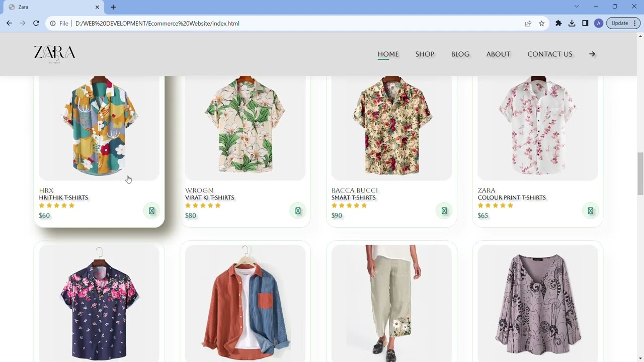
Task: Click the star rating under Hrithik T-Shirts
Action: click(57, 206)
